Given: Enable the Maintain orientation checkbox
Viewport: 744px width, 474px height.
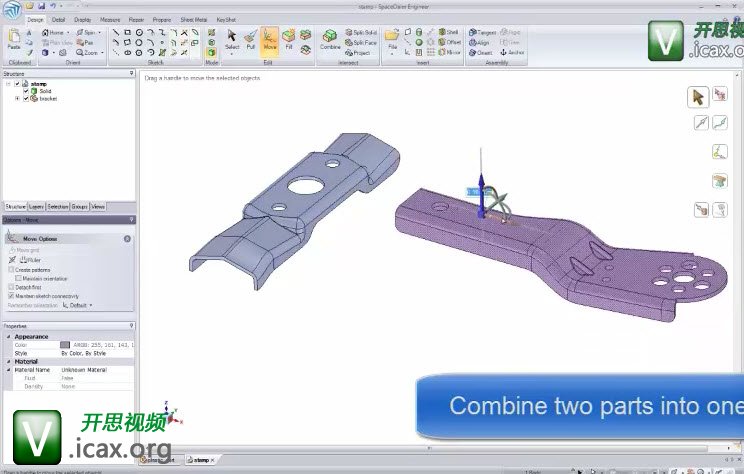Looking at the screenshot, I should click(19, 278).
